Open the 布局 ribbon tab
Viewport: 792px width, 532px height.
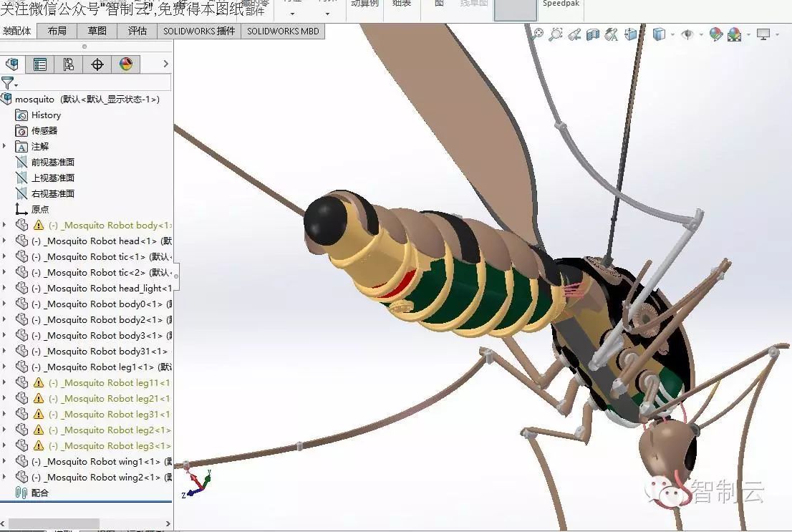pos(57,31)
